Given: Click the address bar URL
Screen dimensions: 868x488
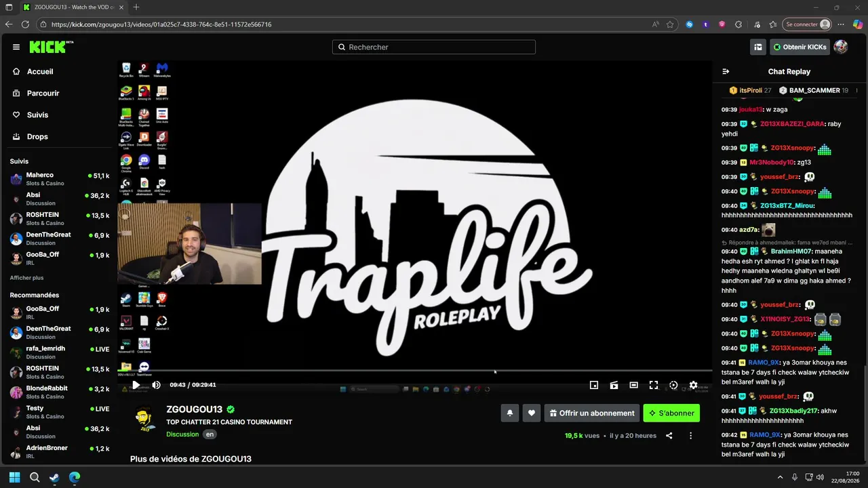Looking at the screenshot, I should 161,24.
